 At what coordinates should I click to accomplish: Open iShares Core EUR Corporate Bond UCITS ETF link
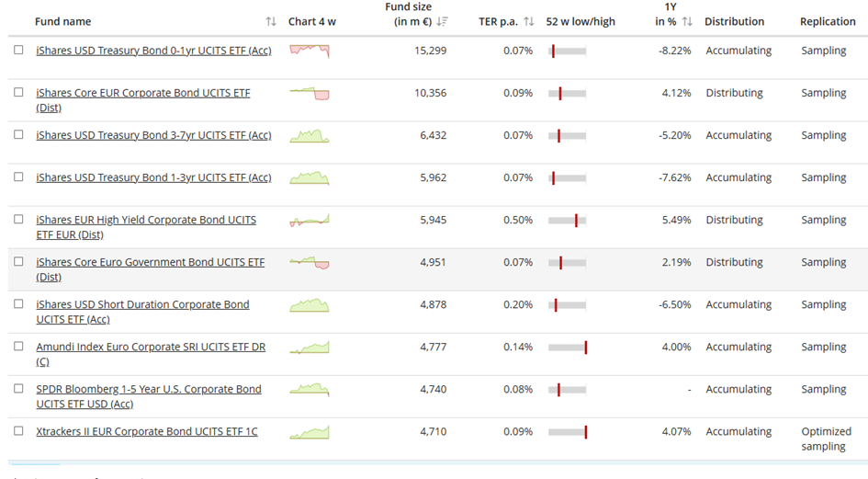coord(142,94)
